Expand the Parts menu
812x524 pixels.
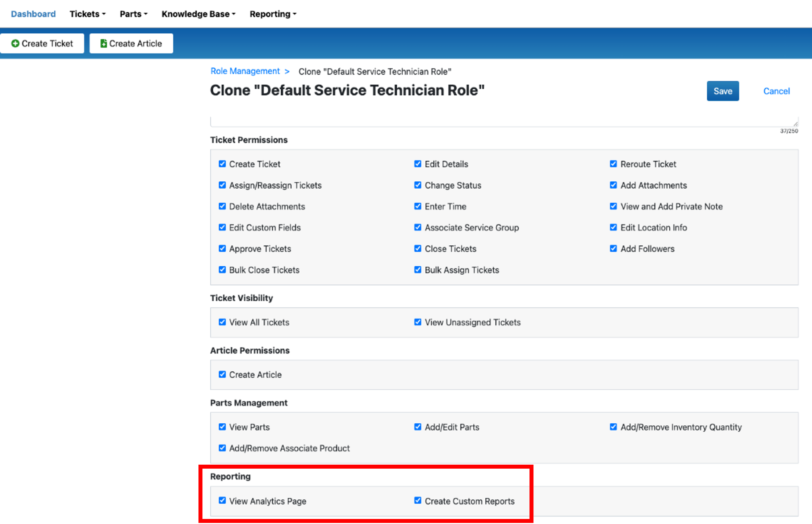click(x=134, y=14)
